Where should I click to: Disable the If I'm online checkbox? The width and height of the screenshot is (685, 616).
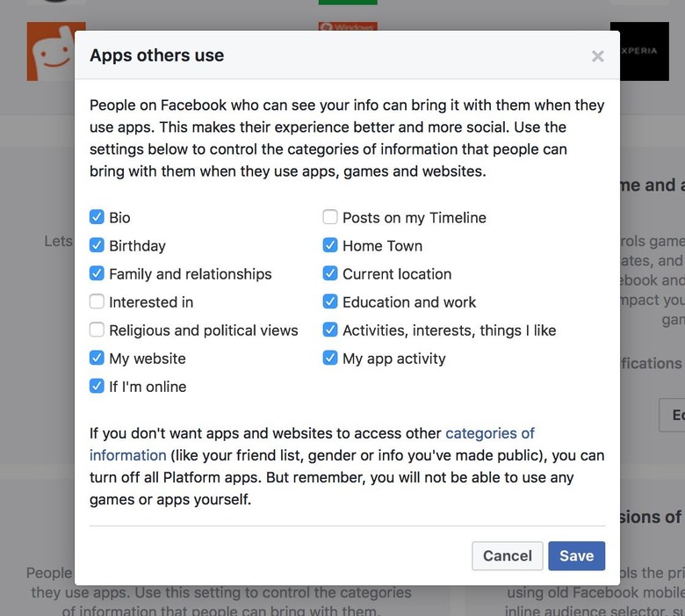click(x=97, y=387)
